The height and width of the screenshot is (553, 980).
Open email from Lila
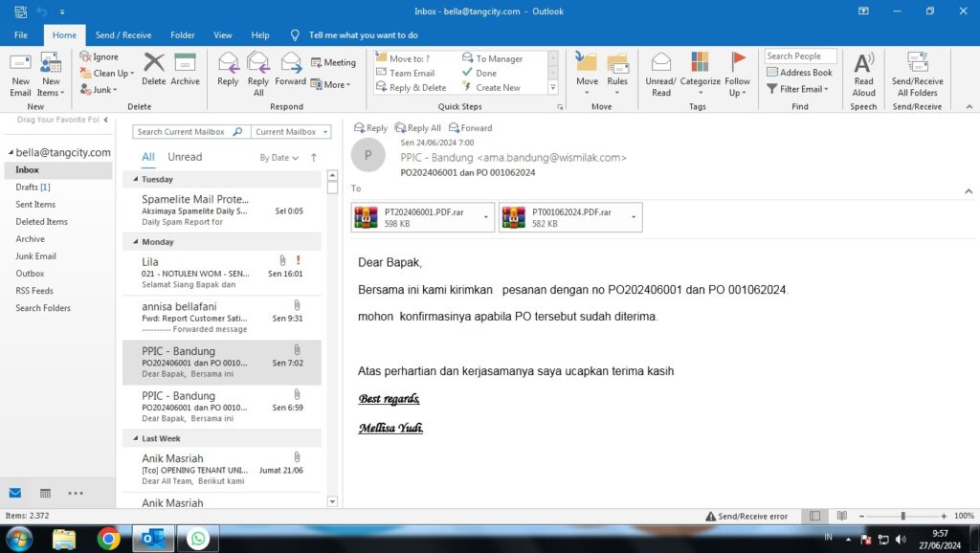pos(222,273)
